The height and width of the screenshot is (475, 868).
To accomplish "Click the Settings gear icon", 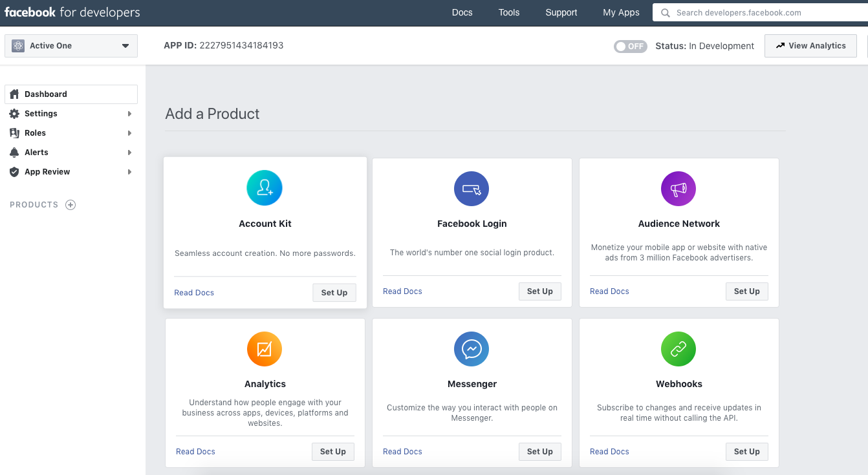I will coord(14,114).
